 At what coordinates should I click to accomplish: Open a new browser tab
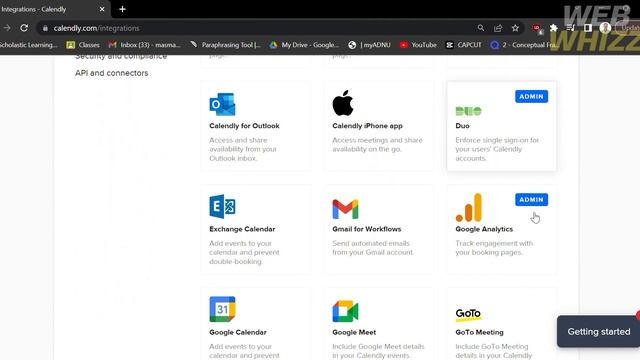point(122,9)
